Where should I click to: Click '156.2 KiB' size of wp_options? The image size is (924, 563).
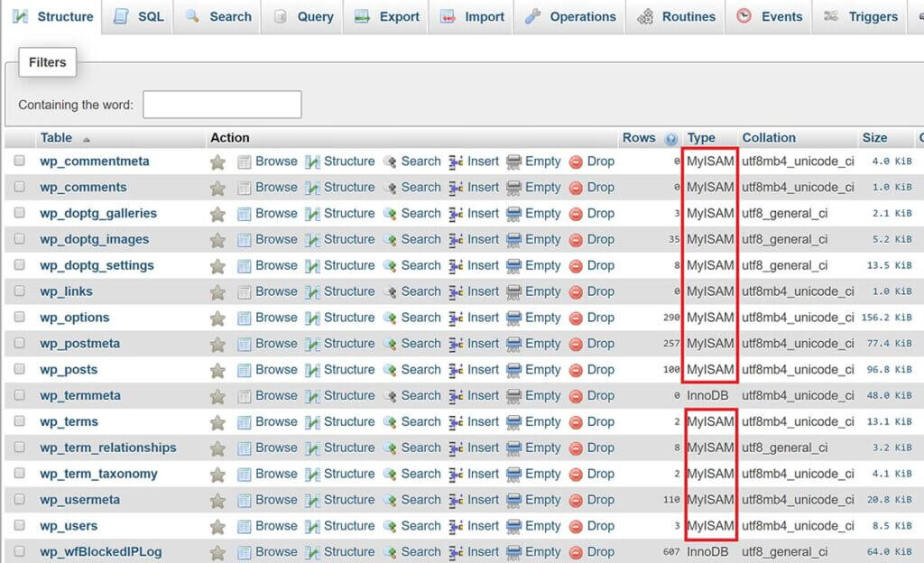click(886, 318)
